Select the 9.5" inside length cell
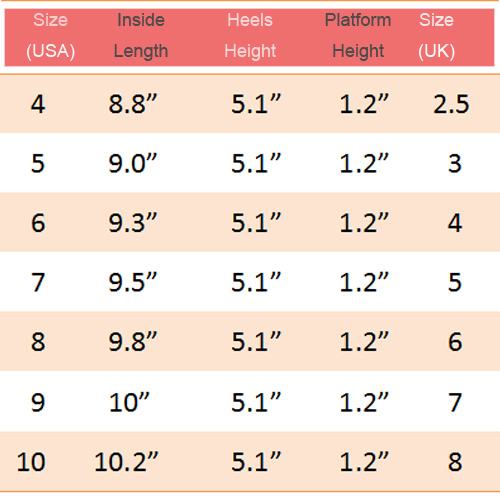This screenshot has height=500, width=500. (x=133, y=282)
